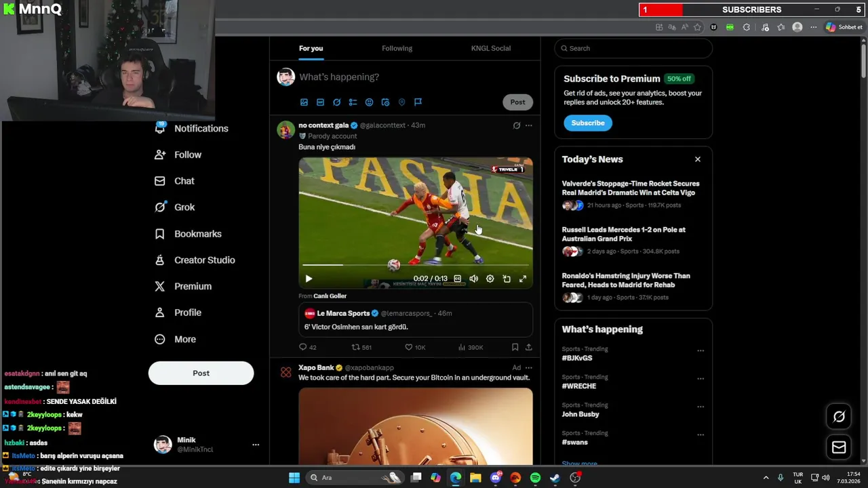
Task: Open more options on Xapo Bank ad
Action: tap(529, 368)
